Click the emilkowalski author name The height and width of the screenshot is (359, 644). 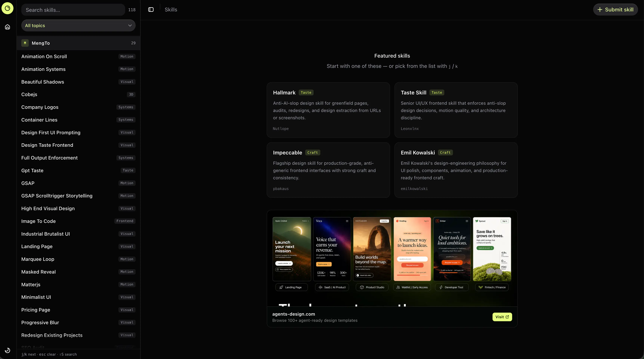[x=414, y=189]
